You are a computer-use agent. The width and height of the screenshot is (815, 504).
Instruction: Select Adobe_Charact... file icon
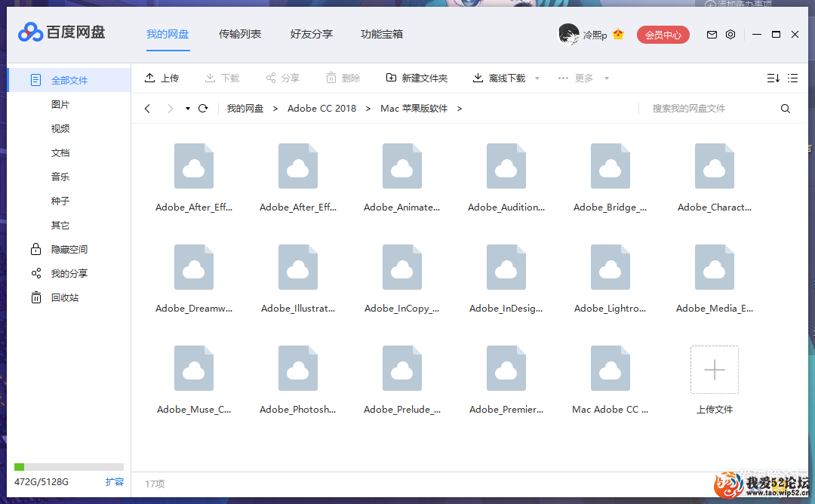point(715,166)
